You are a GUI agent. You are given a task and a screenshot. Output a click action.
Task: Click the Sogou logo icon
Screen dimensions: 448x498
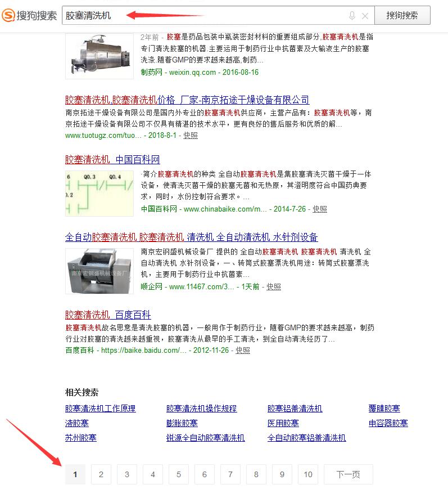8,16
